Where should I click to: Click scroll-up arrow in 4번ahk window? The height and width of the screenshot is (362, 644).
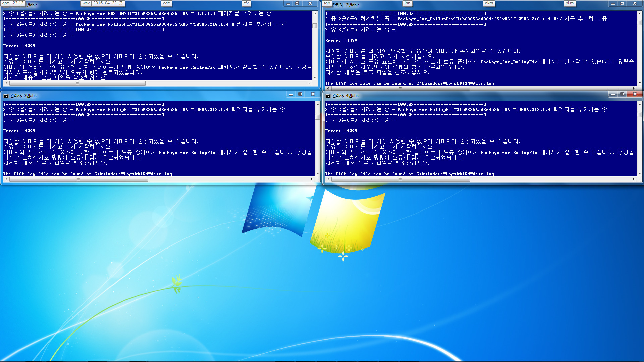coord(640,104)
